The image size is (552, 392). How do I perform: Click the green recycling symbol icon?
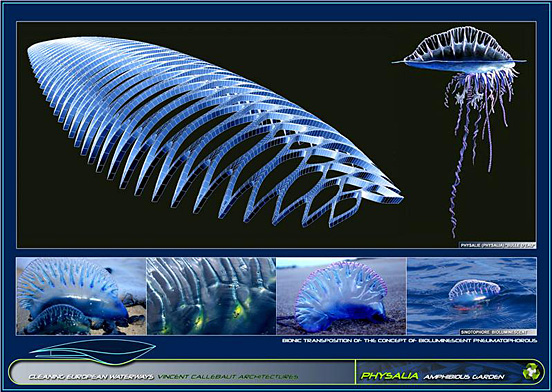(x=530, y=372)
